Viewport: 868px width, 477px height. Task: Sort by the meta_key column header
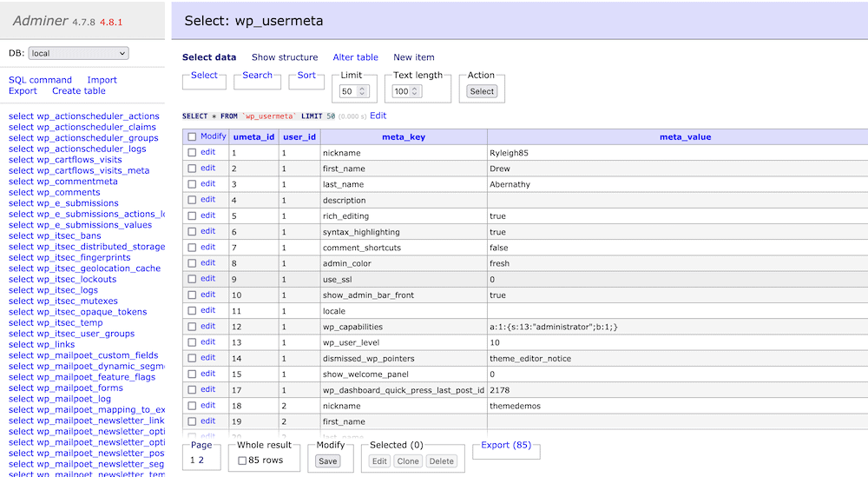pos(404,136)
